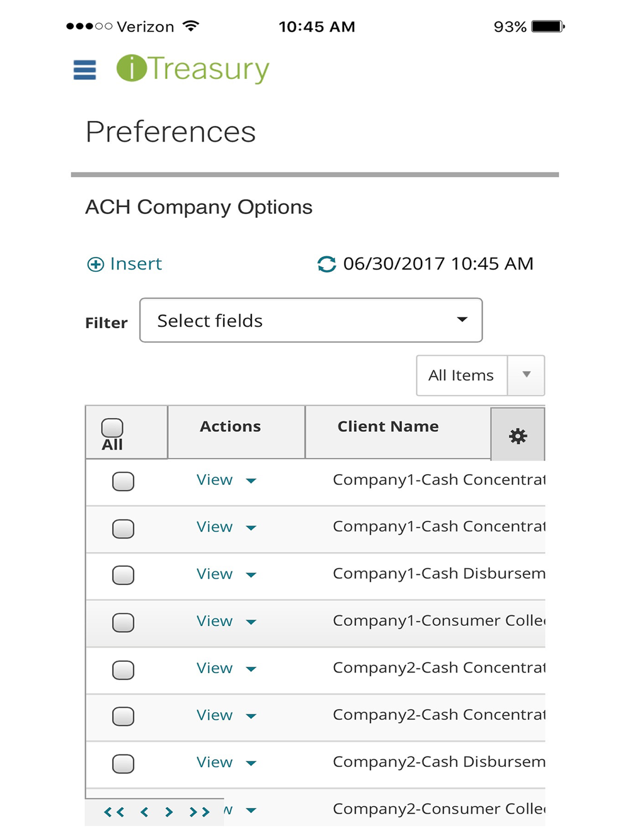630x840 pixels.
Task: Click the Actions column header
Action: [230, 427]
